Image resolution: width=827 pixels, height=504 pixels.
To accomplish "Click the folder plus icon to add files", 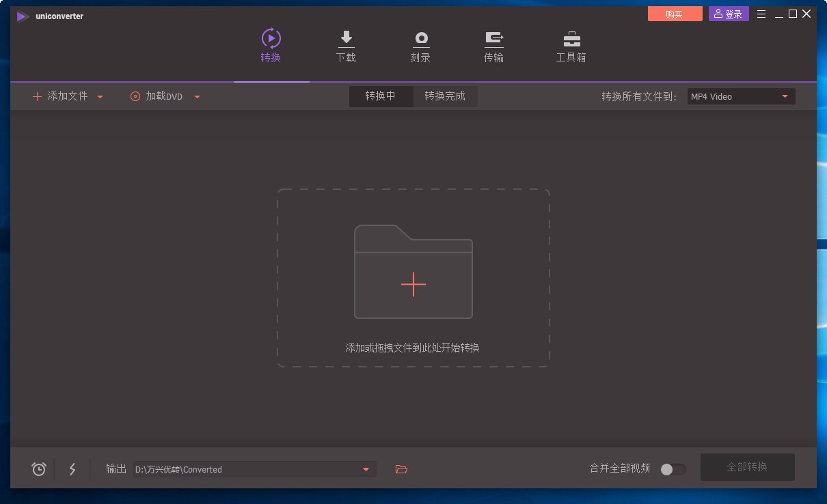I will coord(413,272).
